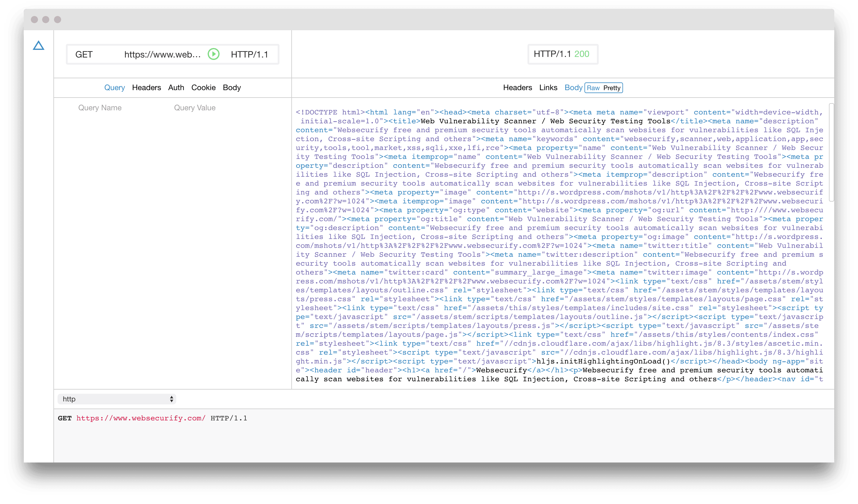Screen dimensions: 858x504
Task: Open the request Query tab
Action: [115, 87]
